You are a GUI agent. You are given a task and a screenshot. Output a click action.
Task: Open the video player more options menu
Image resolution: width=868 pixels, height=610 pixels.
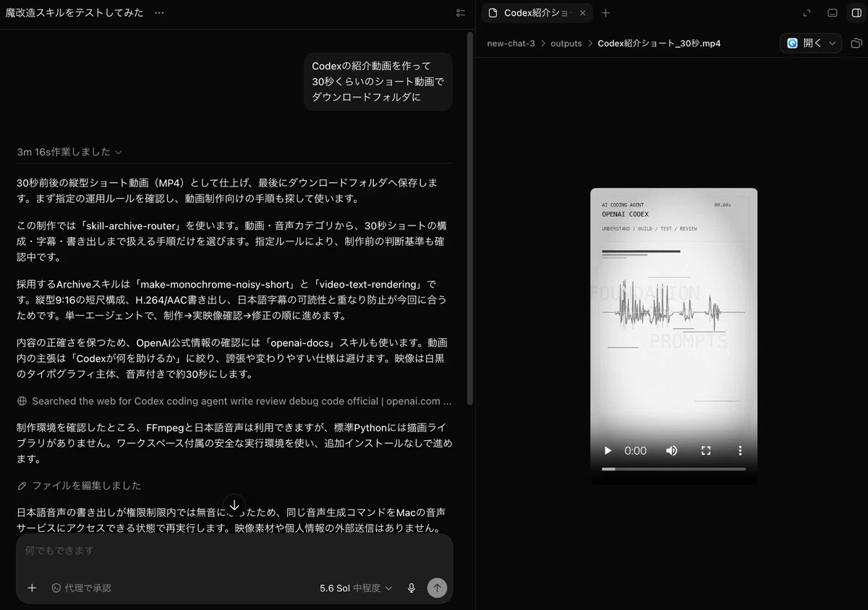click(x=740, y=450)
